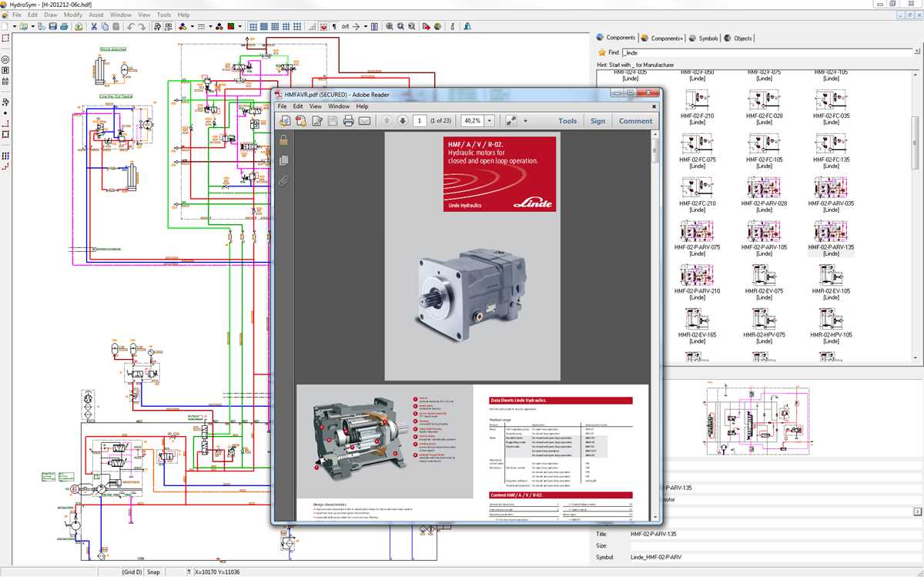
Task: Toggle the 'ort' orthogonal mode button
Action: point(346,26)
